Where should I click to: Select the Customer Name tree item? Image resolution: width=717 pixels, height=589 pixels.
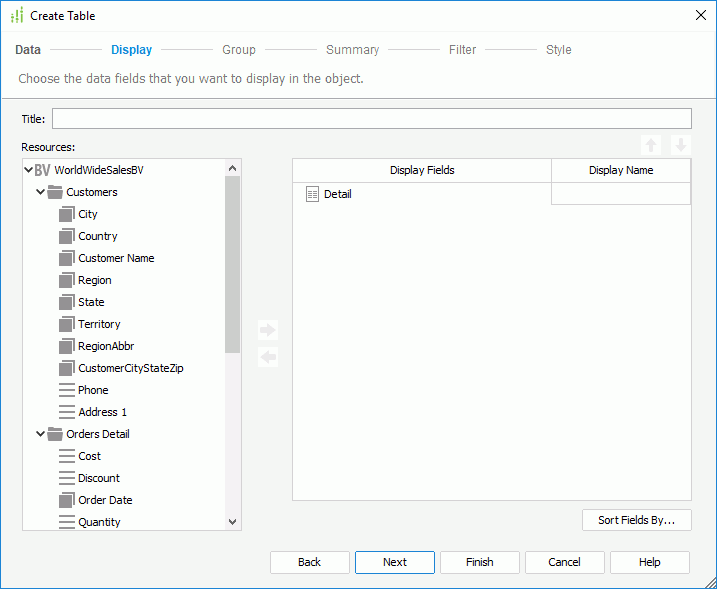[116, 258]
